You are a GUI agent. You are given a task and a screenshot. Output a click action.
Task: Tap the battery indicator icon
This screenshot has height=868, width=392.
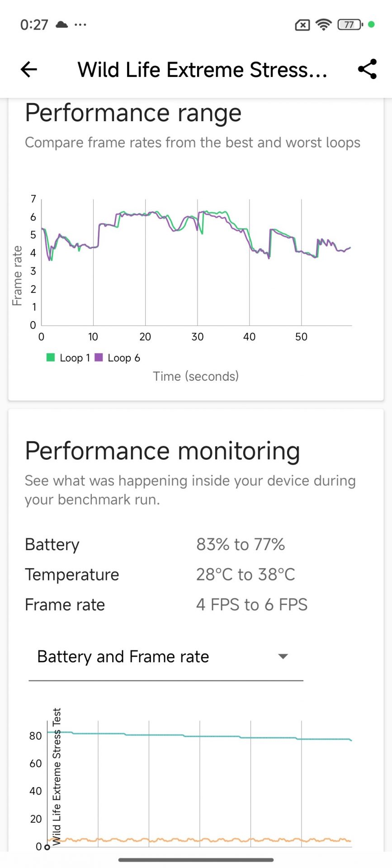[x=350, y=24]
